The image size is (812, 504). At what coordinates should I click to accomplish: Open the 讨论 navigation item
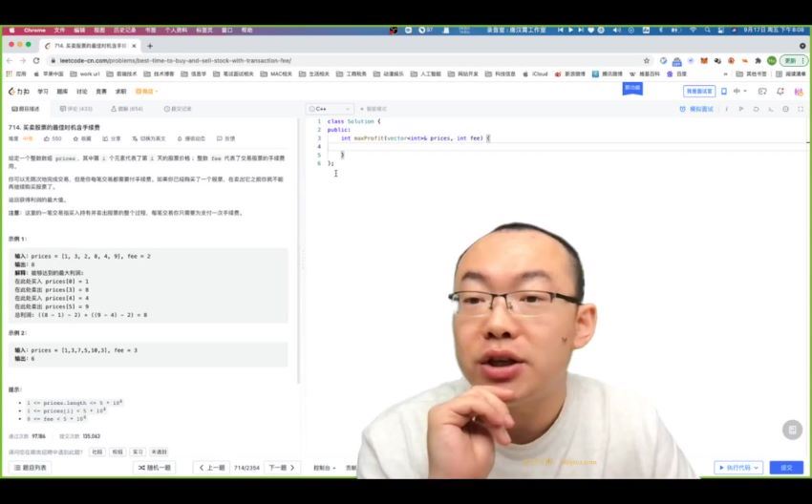82,92
